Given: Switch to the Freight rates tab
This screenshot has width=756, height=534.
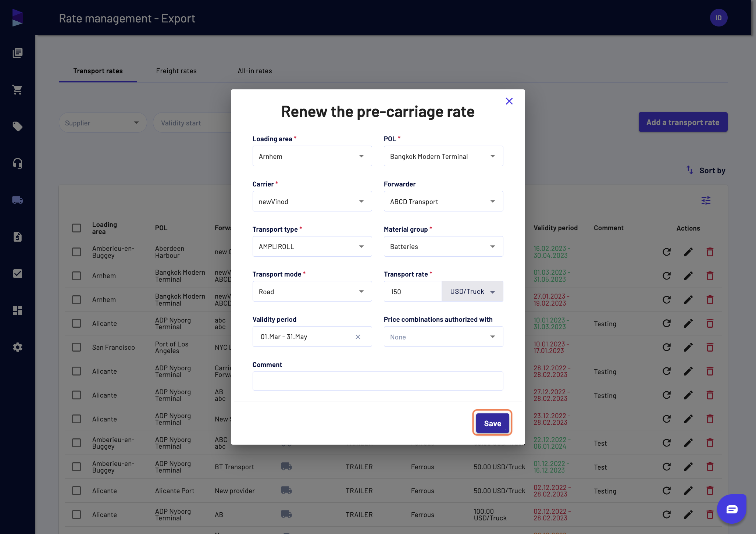Looking at the screenshot, I should (x=176, y=71).
